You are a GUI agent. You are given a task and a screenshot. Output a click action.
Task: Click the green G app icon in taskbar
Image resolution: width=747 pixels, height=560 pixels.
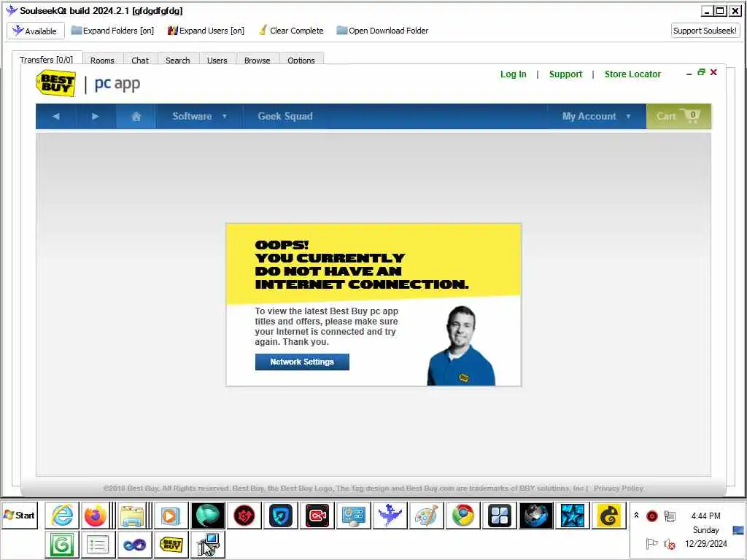click(62, 544)
